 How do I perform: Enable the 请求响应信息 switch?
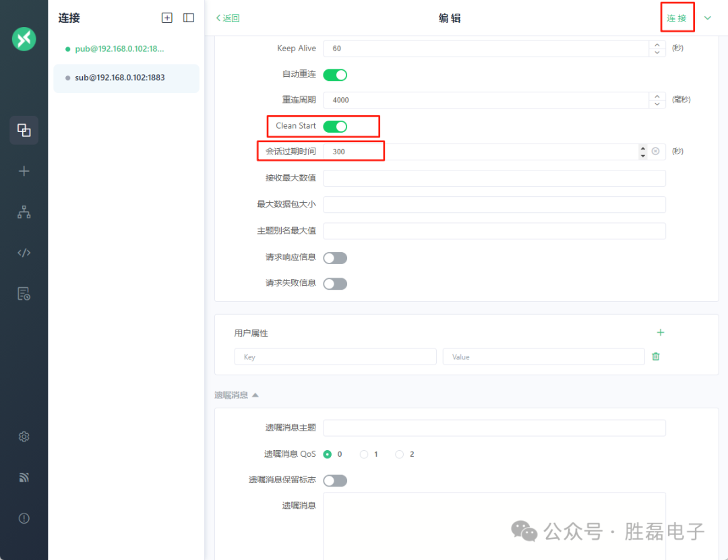pos(335,257)
